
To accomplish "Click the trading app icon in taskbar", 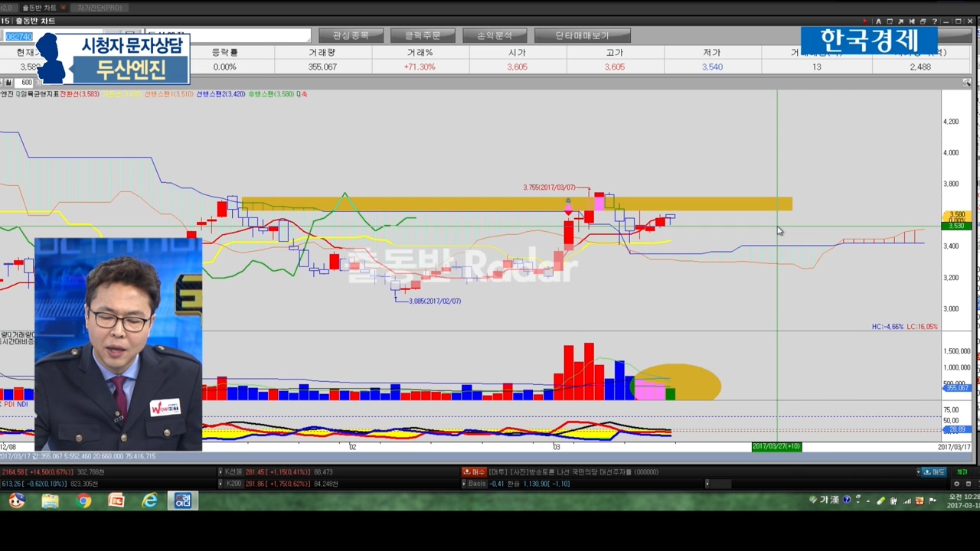I will coord(184,500).
